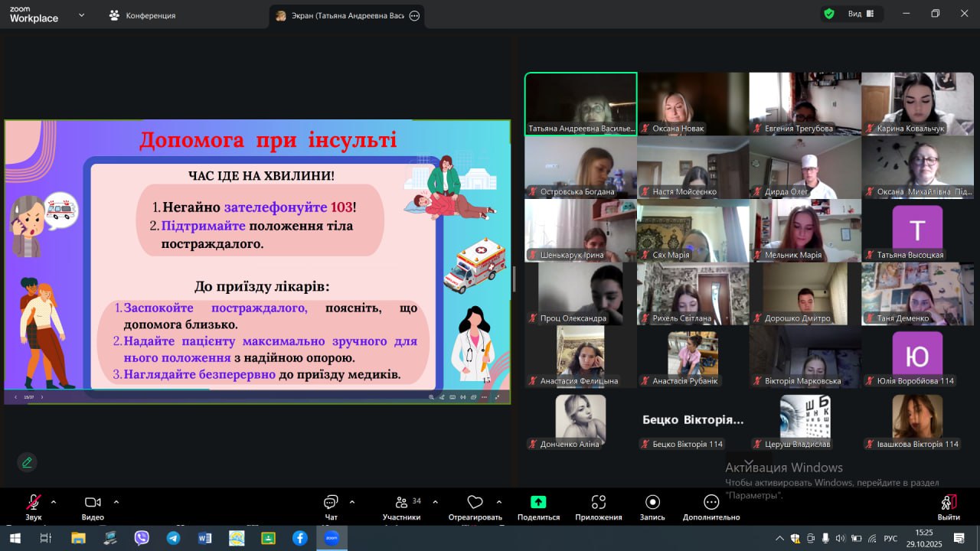Select Оксана Новак's video thumbnail

(693, 104)
